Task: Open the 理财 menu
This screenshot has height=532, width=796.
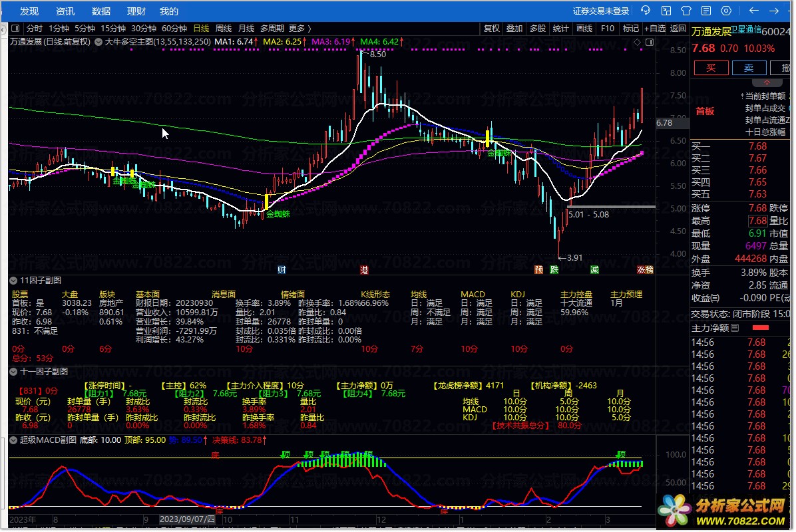Action: (x=136, y=11)
